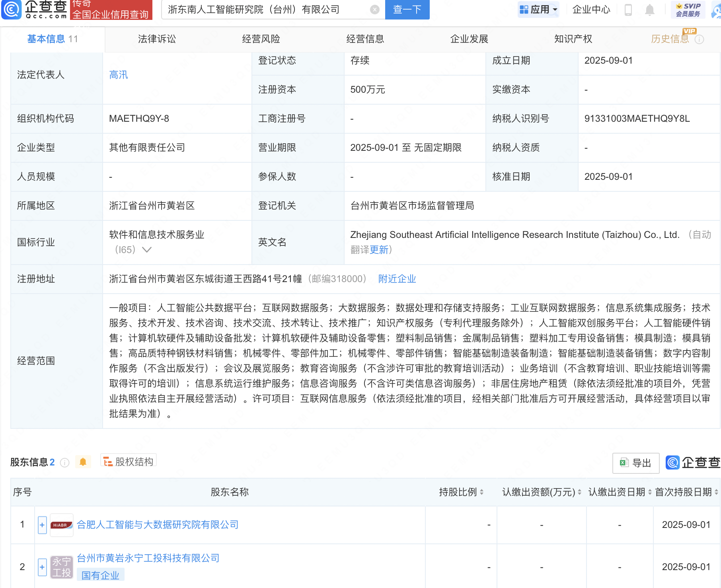Open legal representative 高汛 link

[x=119, y=75]
